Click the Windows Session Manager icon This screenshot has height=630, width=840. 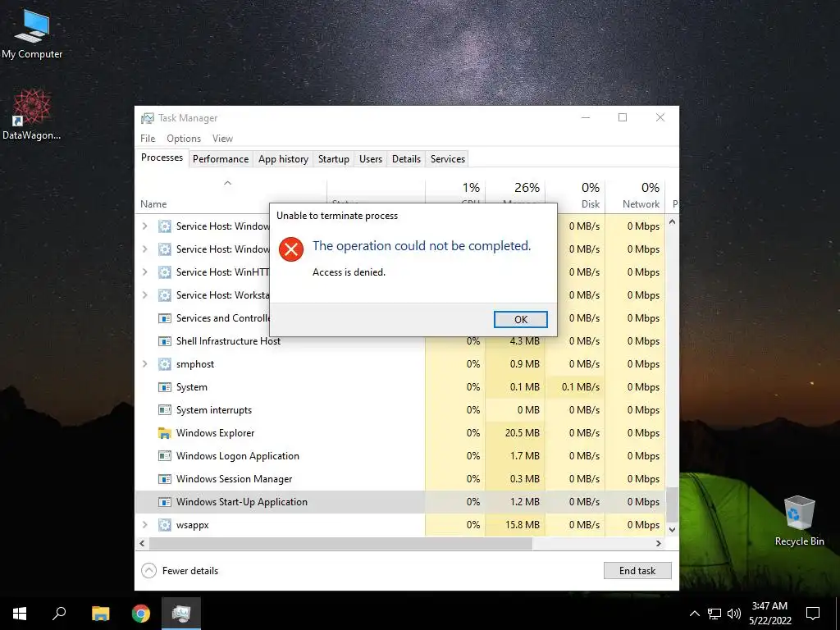click(x=164, y=479)
